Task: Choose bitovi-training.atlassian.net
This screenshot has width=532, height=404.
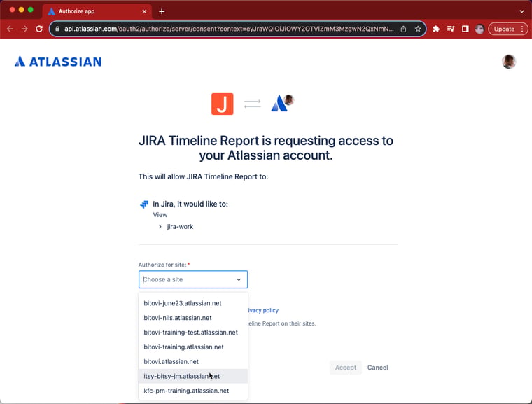Action: click(x=193, y=347)
